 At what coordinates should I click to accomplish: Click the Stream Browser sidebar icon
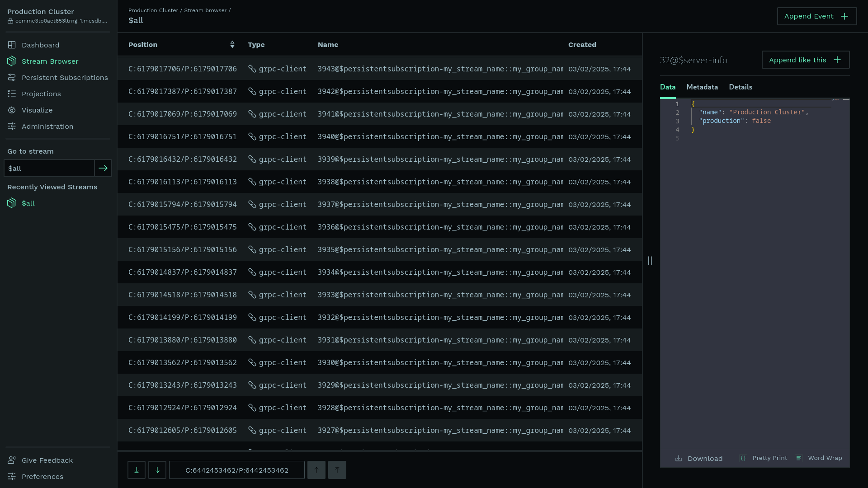12,61
